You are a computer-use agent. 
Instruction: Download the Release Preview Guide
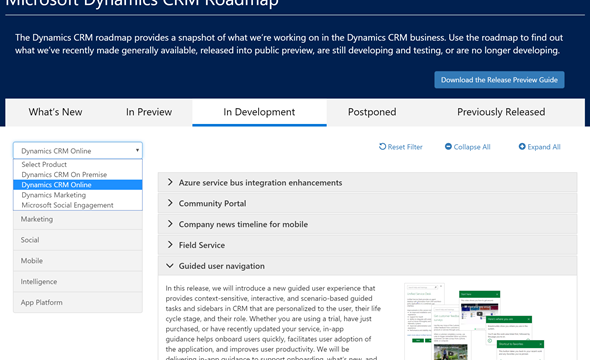pos(499,80)
